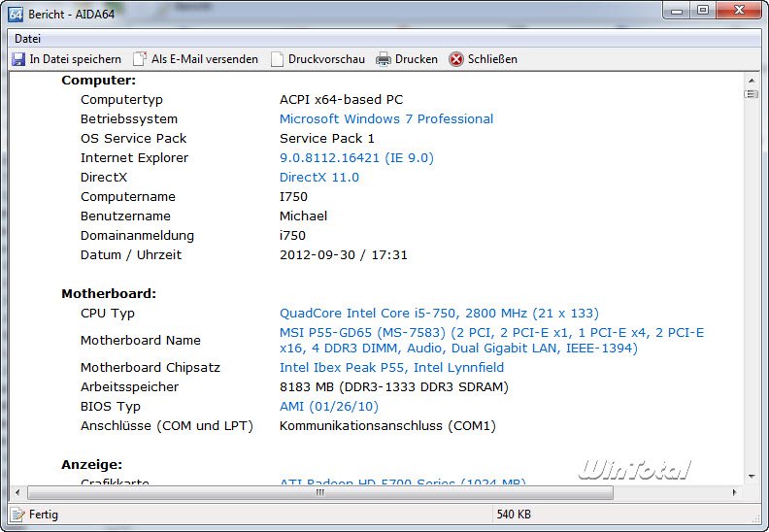The image size is (769, 532).
Task: Click the user name value Michael
Action: (x=303, y=216)
